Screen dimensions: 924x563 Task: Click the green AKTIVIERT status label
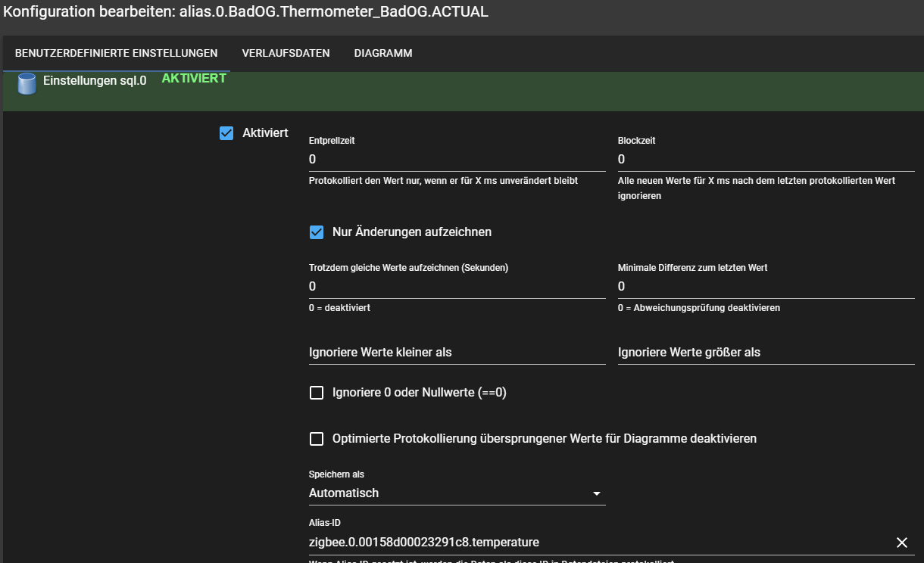pyautogui.click(x=194, y=79)
